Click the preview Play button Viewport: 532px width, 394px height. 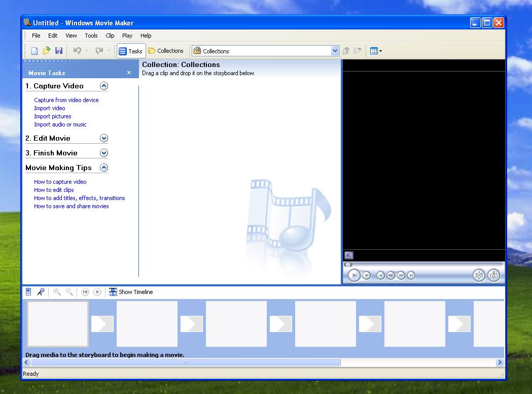click(354, 276)
